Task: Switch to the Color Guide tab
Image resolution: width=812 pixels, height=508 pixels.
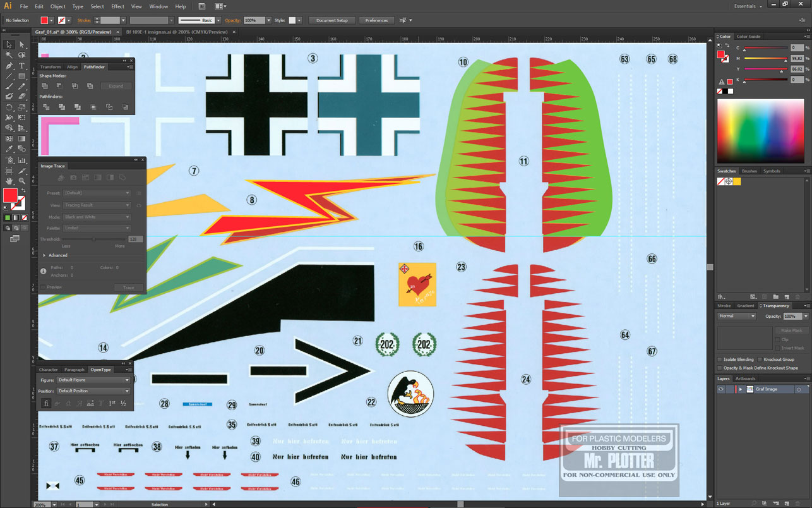Action: [749, 37]
